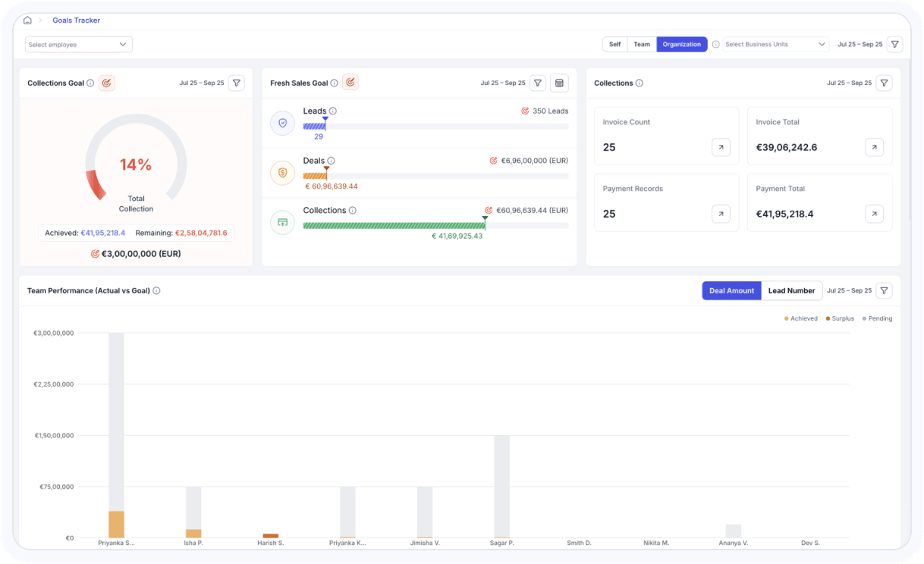Viewport: 924px width, 564px height.
Task: Select the Deal Amount tab
Action: tap(731, 290)
